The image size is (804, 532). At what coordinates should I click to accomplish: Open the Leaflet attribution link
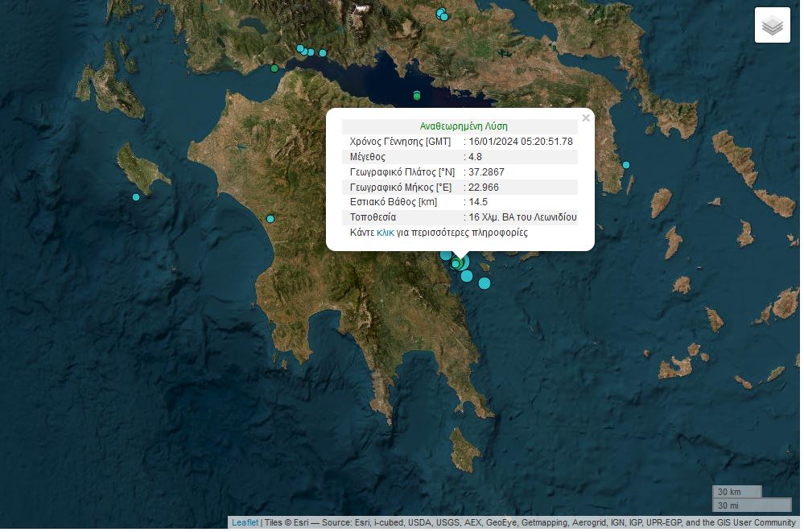pyautogui.click(x=245, y=522)
